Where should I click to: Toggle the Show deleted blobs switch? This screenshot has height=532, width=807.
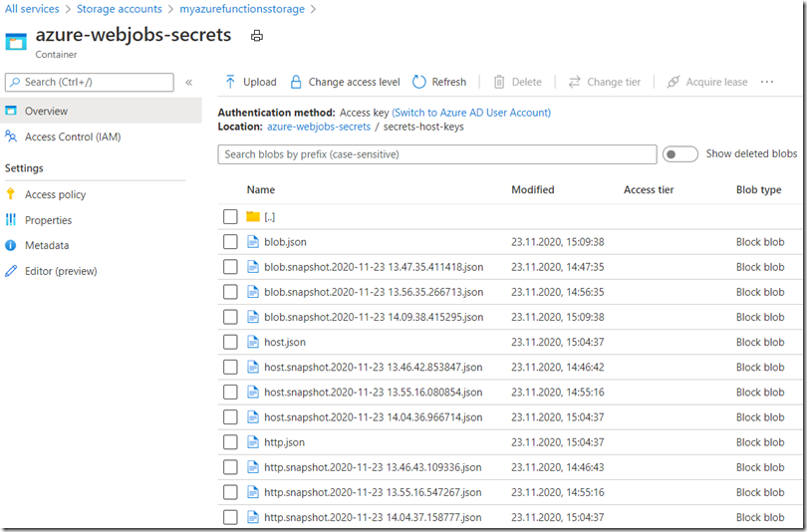[679, 153]
